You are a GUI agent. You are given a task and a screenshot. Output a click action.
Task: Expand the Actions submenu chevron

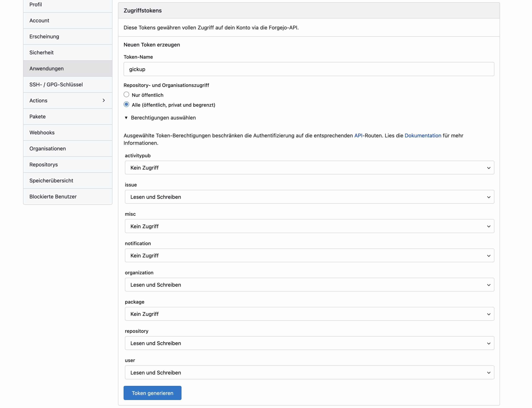pyautogui.click(x=104, y=100)
